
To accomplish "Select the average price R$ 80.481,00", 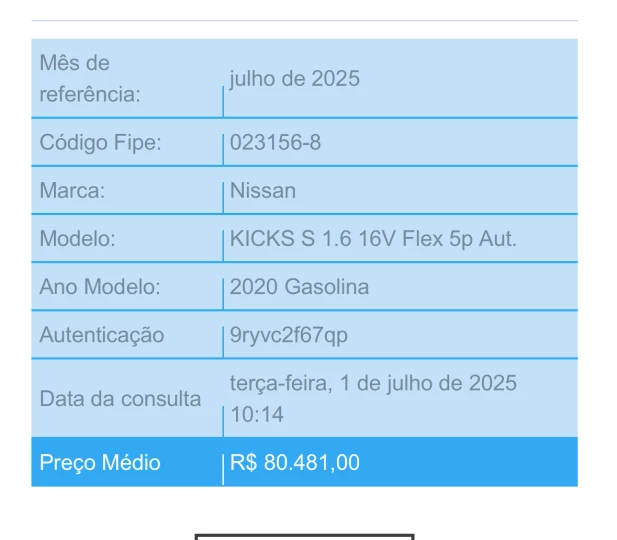I will point(295,463).
